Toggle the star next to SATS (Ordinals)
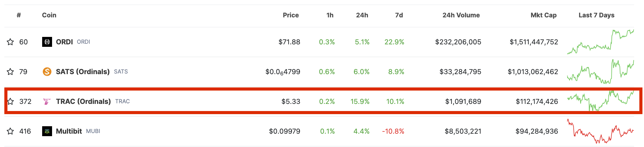Image resolution: width=644 pixels, height=147 pixels. tap(10, 72)
